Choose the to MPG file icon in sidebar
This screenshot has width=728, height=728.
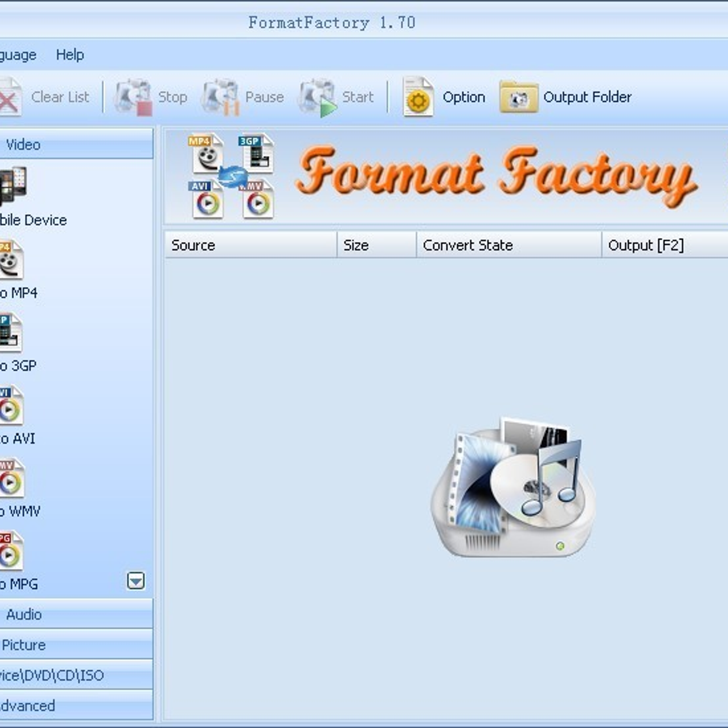tap(11, 551)
